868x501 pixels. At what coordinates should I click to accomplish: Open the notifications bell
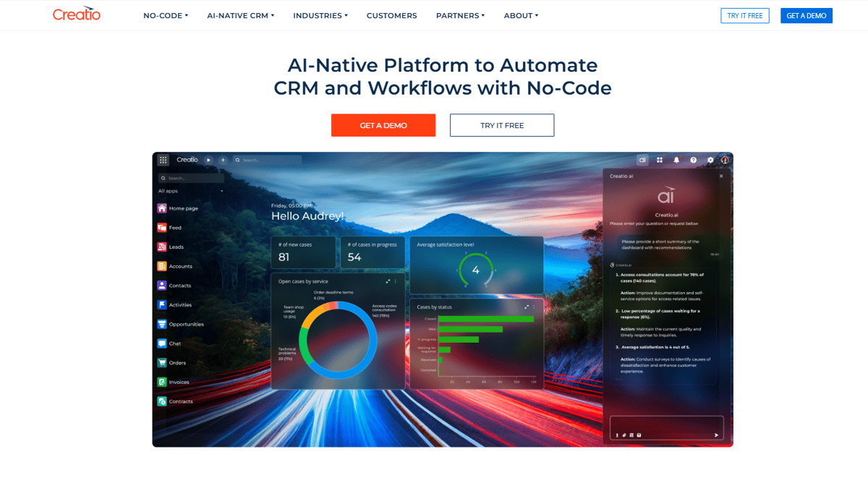click(x=676, y=160)
